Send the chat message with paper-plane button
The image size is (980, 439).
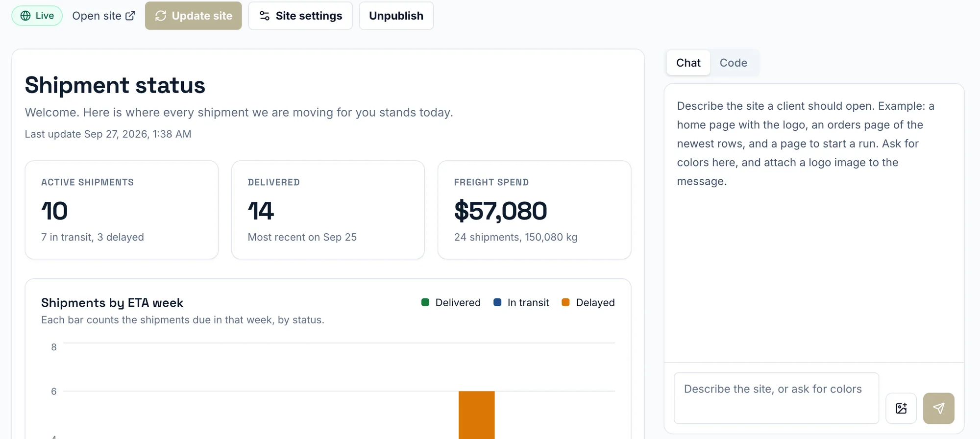(x=938, y=408)
